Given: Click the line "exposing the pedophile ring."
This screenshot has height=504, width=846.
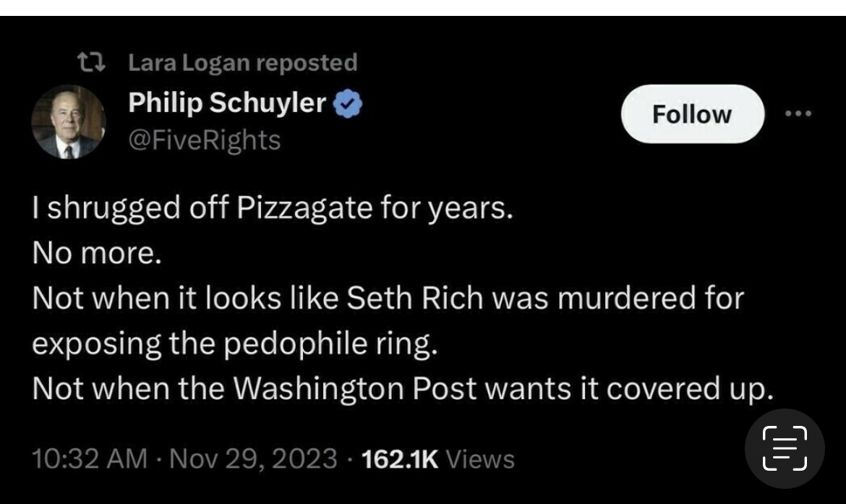Looking at the screenshot, I should tap(235, 343).
